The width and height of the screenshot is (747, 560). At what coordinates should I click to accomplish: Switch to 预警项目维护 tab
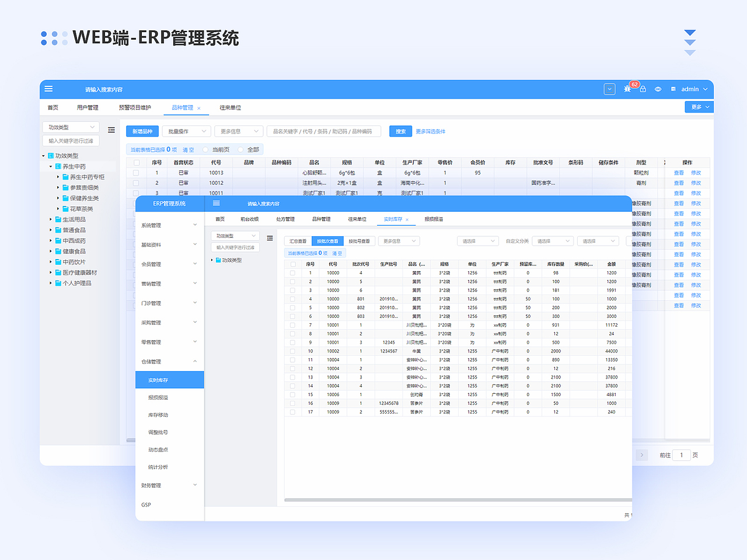coord(135,107)
